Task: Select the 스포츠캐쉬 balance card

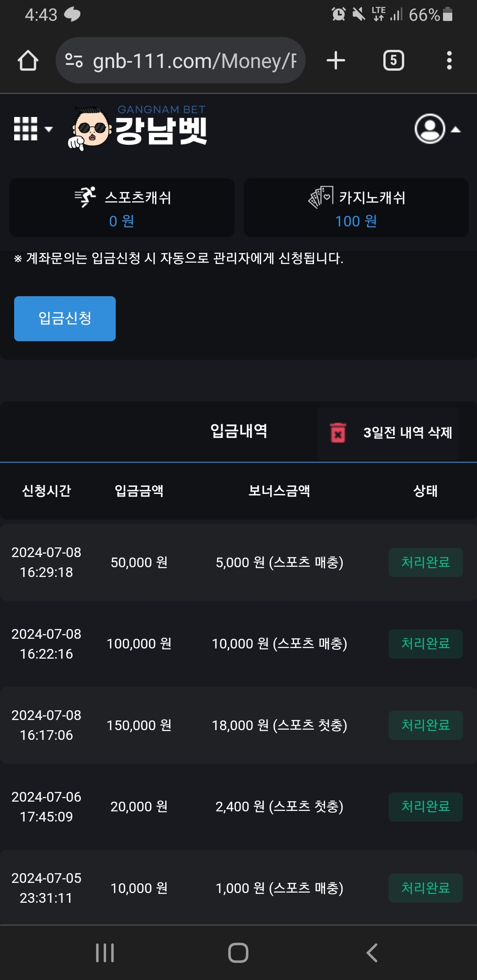Action: [x=122, y=208]
